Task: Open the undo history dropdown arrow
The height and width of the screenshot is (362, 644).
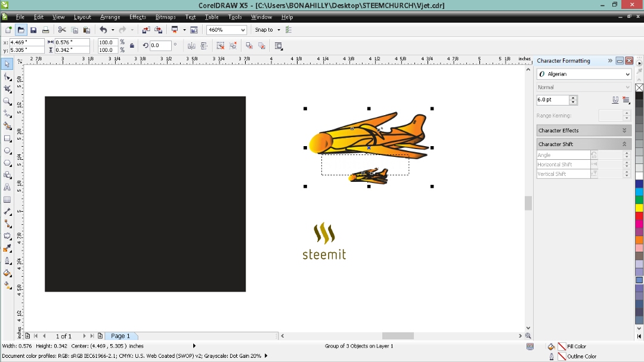Action: (113, 30)
